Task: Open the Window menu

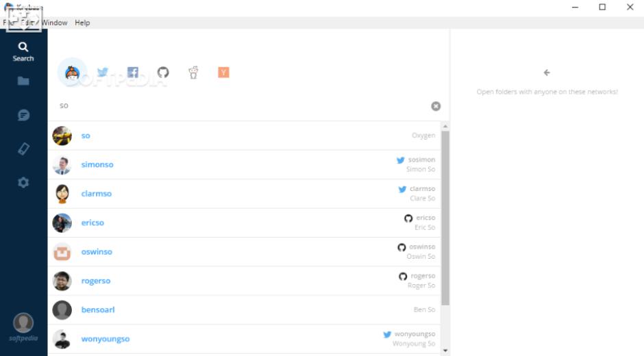Action: (x=55, y=23)
